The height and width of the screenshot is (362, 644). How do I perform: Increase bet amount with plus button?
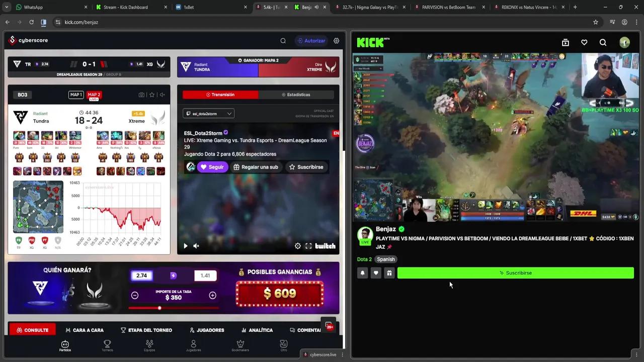tap(212, 296)
